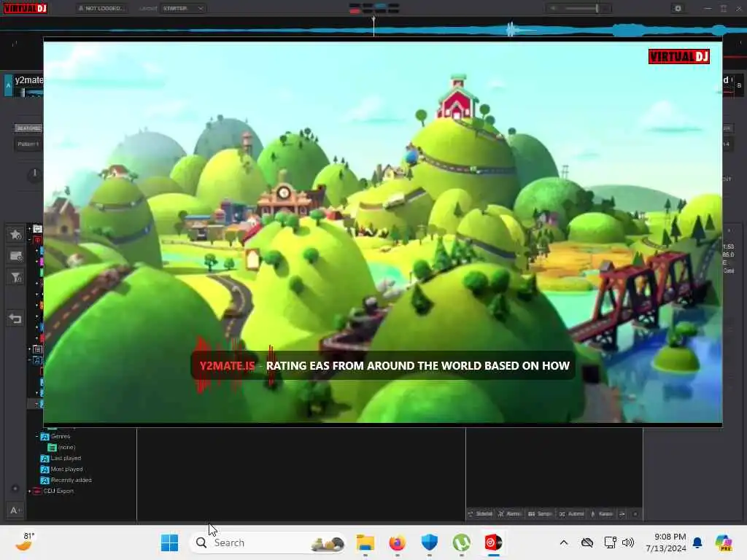
Task: Open the Last played list
Action: pyautogui.click(x=66, y=458)
